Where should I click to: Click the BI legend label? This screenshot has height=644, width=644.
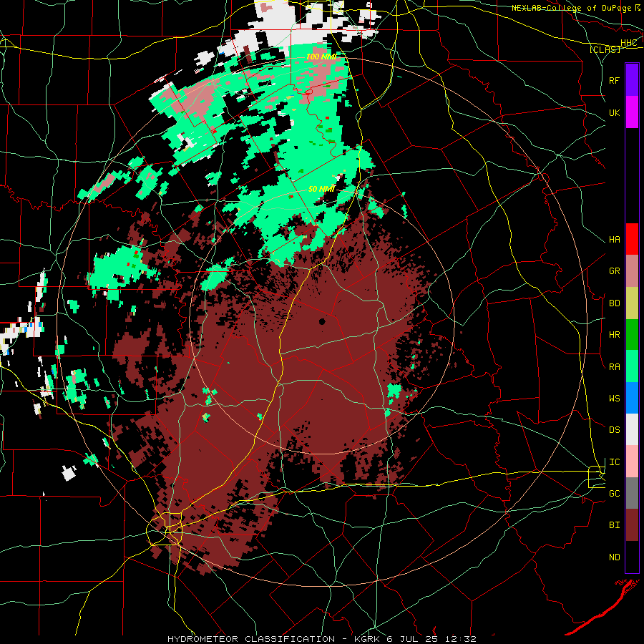point(614,525)
